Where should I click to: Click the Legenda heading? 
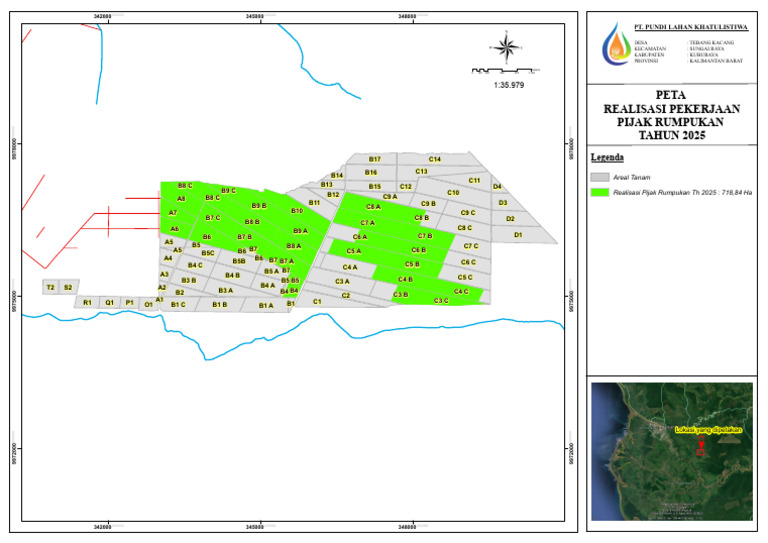[607, 157]
